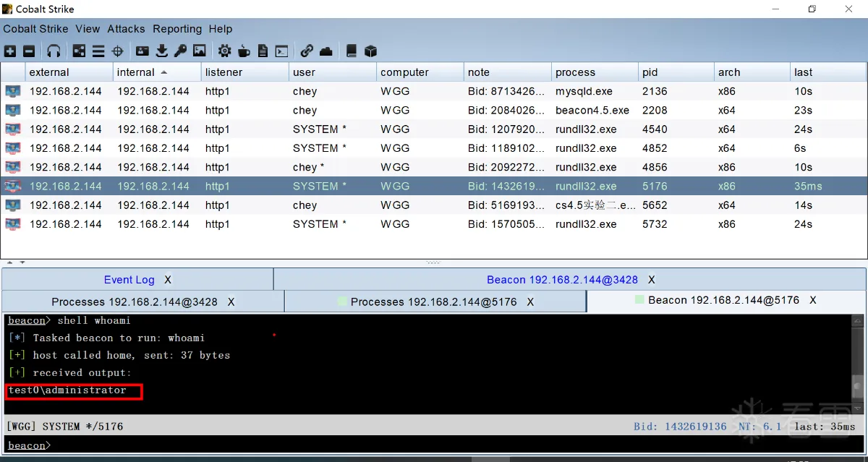
Task: Switch to the Target Table crosshair icon
Action: point(118,51)
